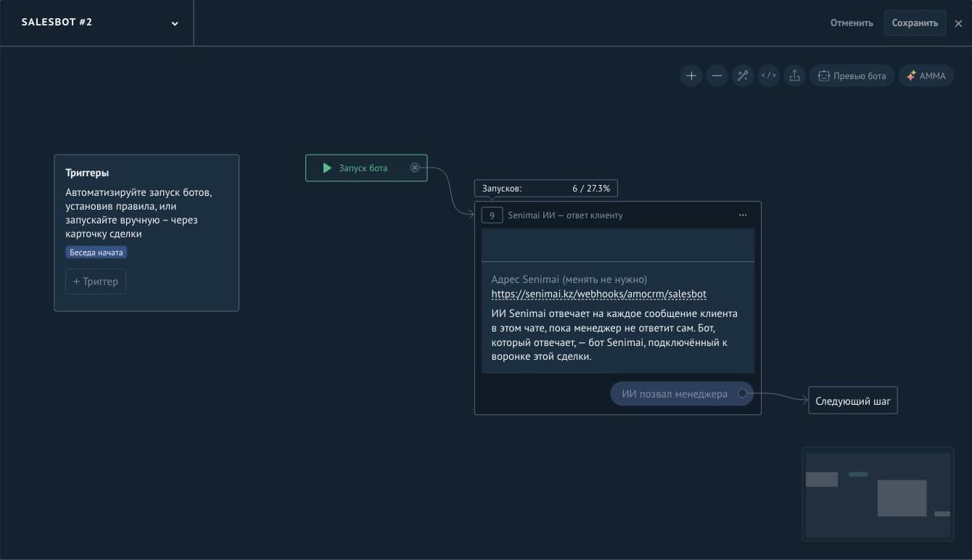Screen dimensions: 972x560
Task: Click the ИИ Senimai отвечает description text
Action: click(x=614, y=335)
